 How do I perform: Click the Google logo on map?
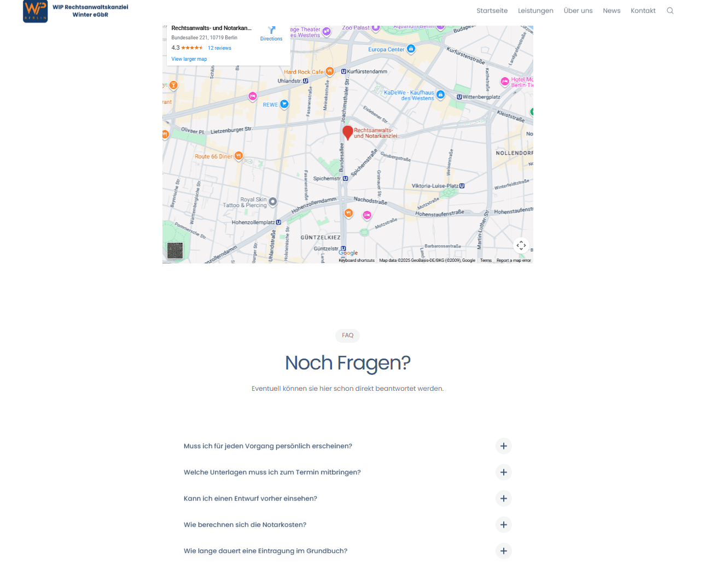348,253
